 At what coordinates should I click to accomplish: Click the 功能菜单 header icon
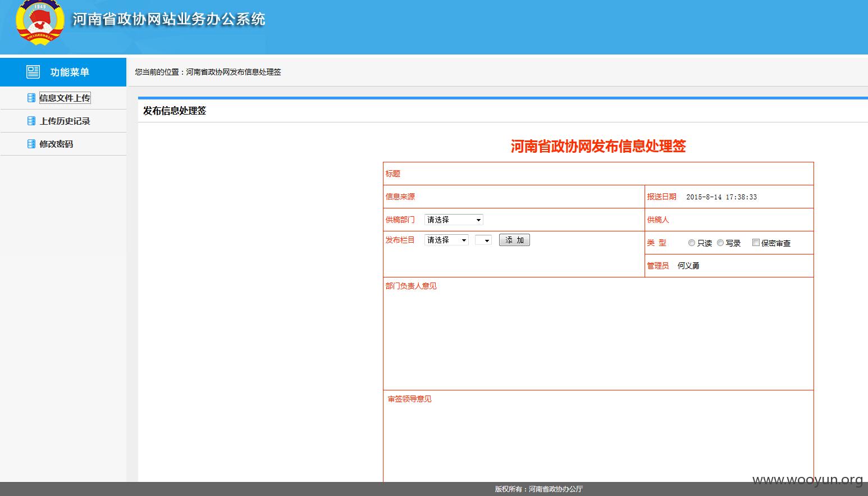point(33,71)
